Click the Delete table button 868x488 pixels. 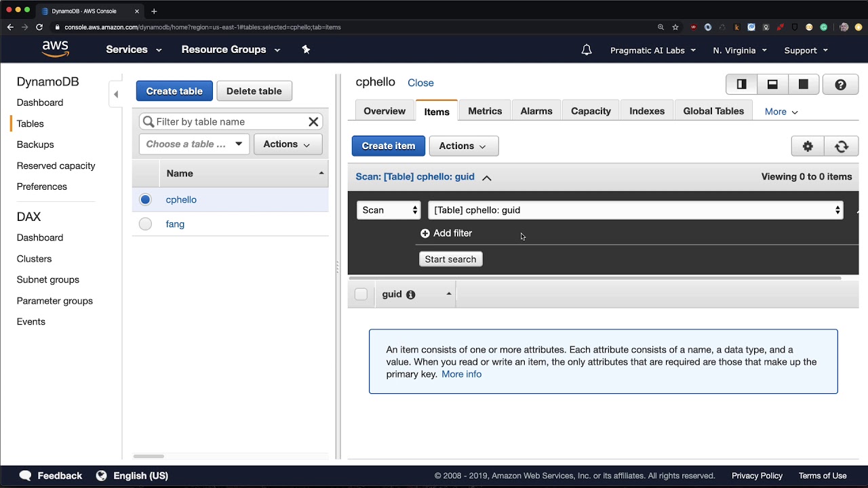coord(254,91)
